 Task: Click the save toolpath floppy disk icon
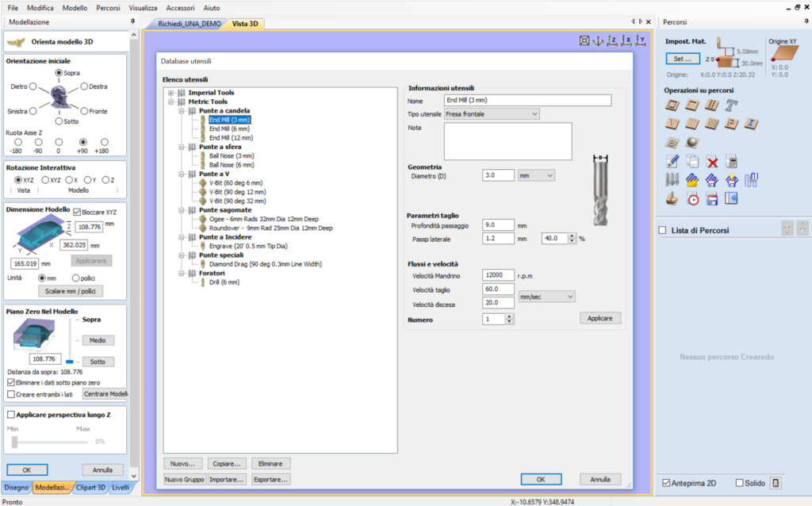711,199
